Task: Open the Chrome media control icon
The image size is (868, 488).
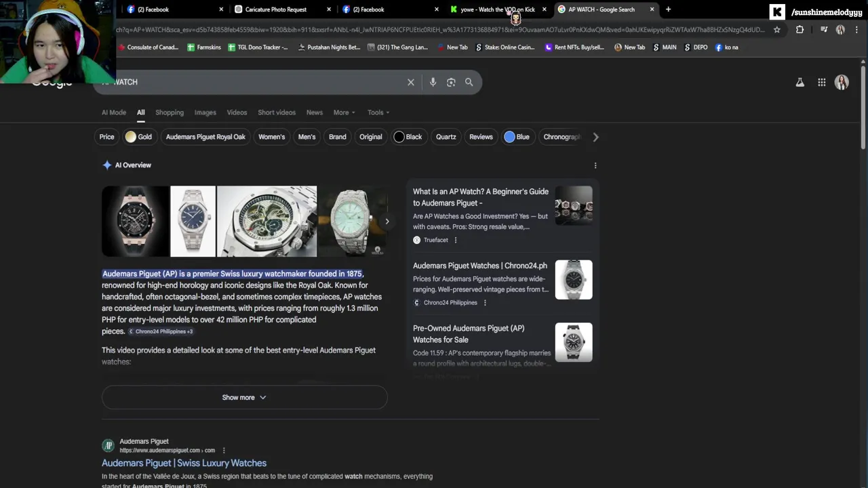Action: click(824, 29)
